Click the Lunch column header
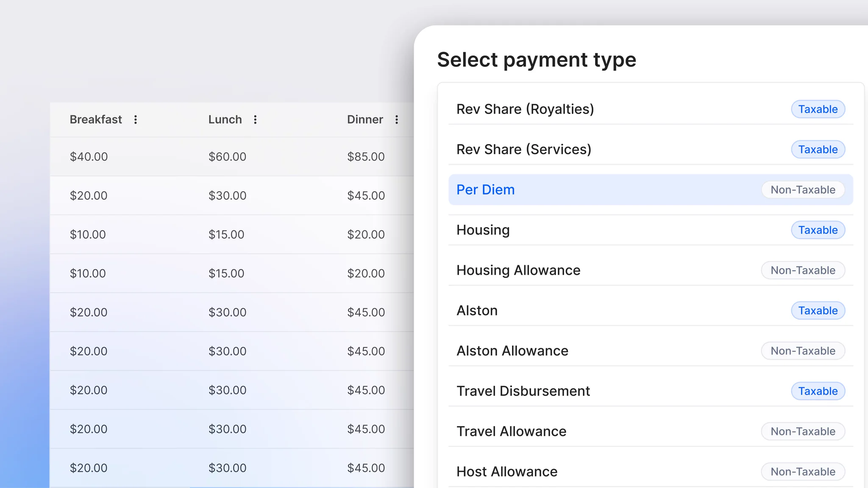 pyautogui.click(x=225, y=119)
